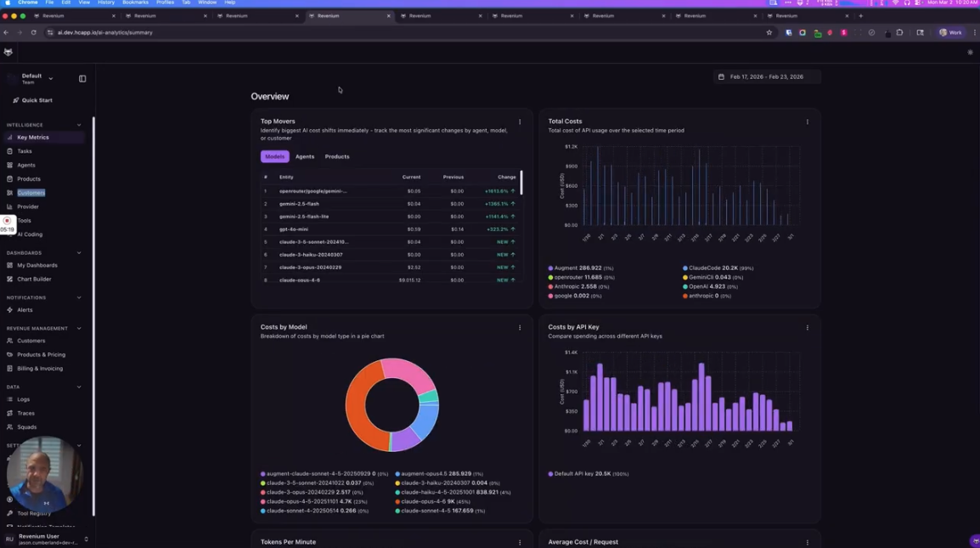The height and width of the screenshot is (548, 980).
Task: Open the Chart Builder
Action: coord(34,279)
